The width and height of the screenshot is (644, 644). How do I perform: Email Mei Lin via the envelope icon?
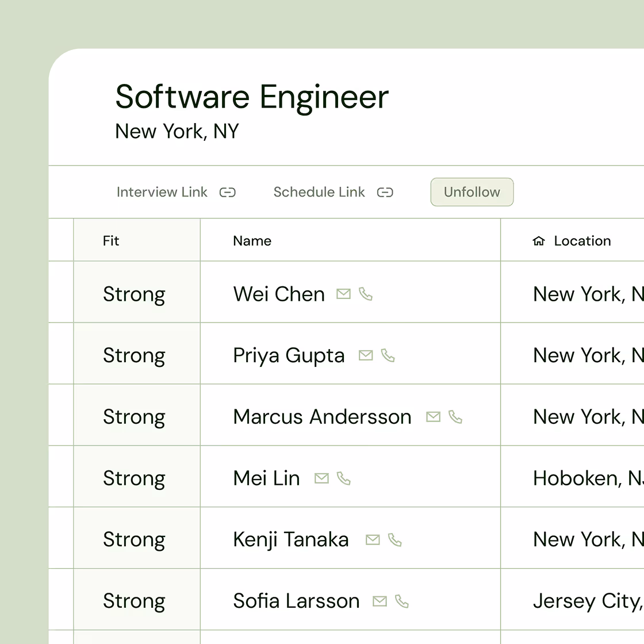(x=321, y=478)
